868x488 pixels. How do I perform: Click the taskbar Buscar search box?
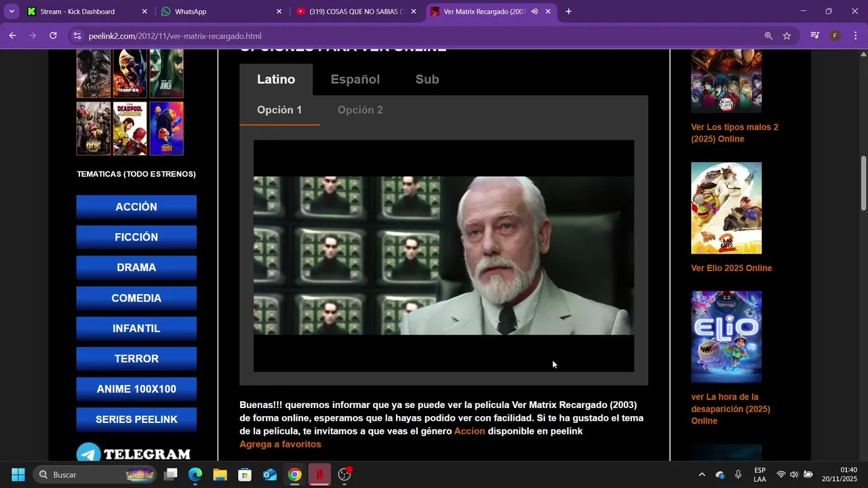coord(95,474)
